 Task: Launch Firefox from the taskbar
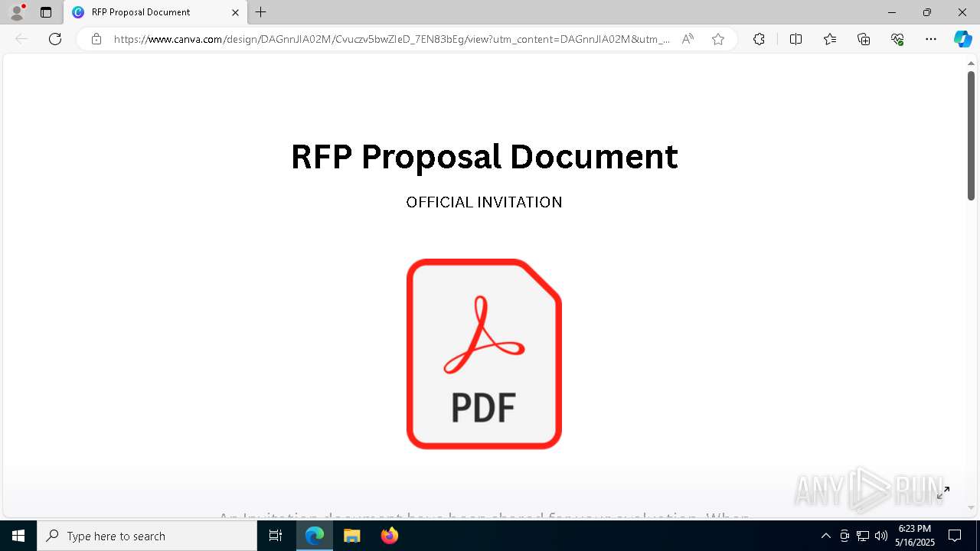[x=389, y=536]
